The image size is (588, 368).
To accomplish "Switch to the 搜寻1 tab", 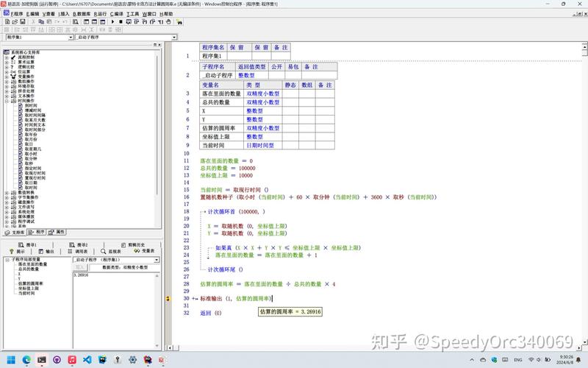I will 28,245.
